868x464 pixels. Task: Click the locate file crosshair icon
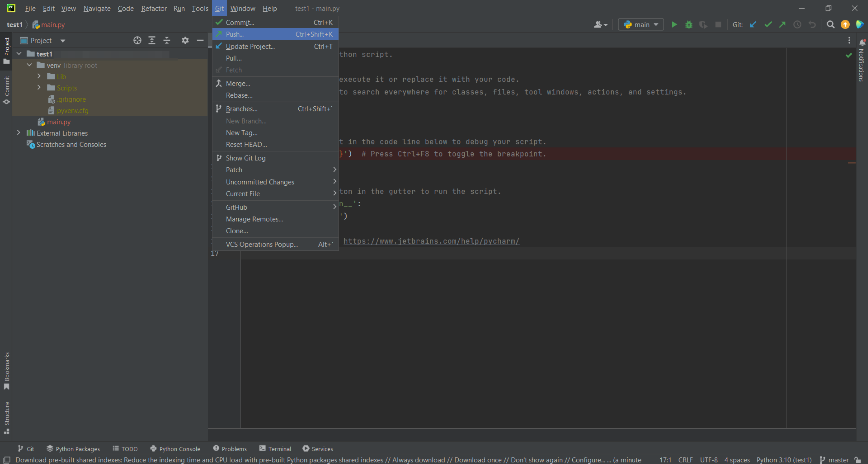[137, 40]
